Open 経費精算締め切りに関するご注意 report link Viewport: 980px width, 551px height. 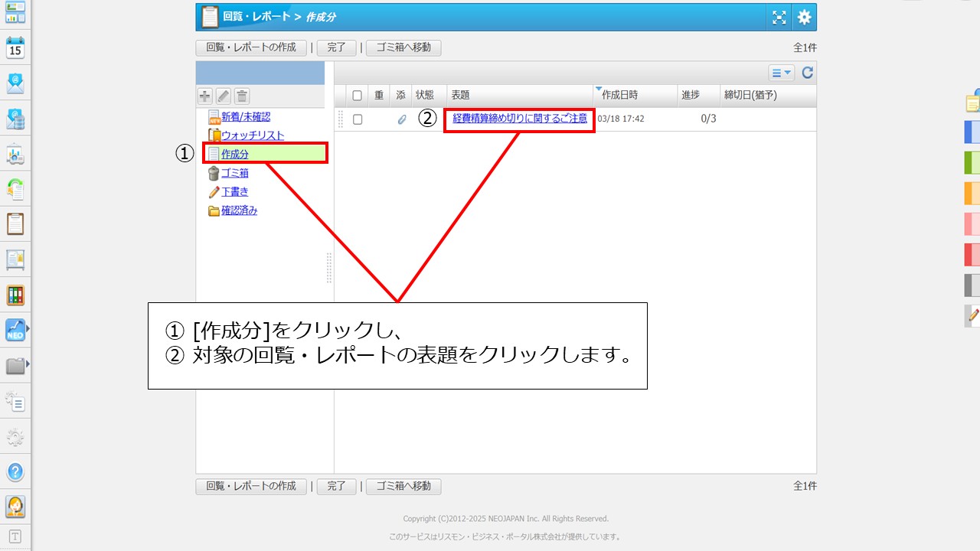pos(520,119)
